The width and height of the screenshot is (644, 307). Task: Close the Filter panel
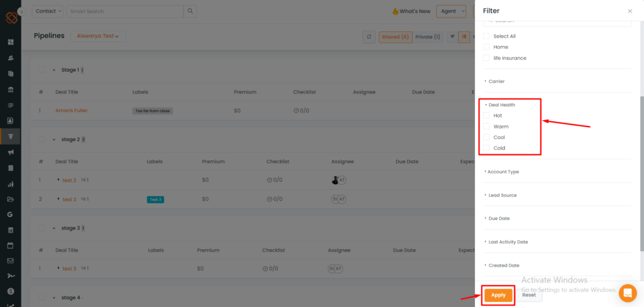tap(630, 11)
